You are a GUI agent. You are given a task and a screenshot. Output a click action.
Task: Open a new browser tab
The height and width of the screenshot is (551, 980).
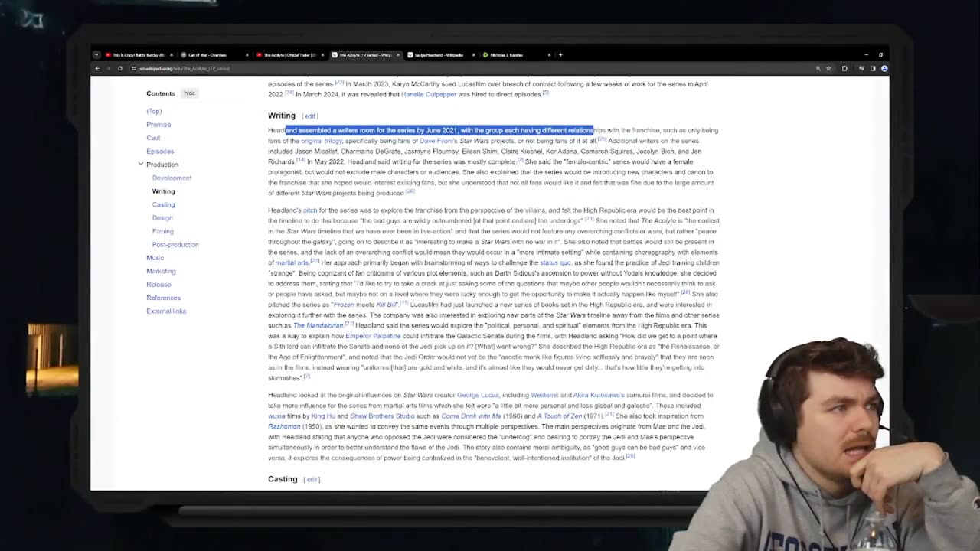[560, 55]
